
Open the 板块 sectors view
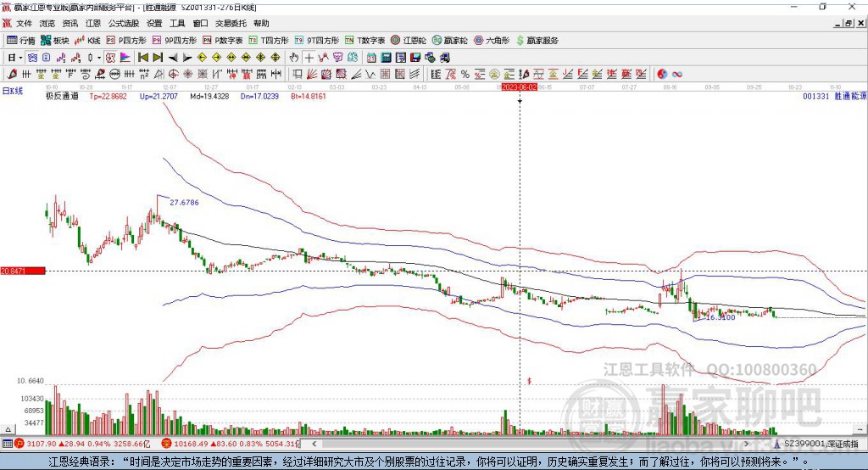(54, 41)
